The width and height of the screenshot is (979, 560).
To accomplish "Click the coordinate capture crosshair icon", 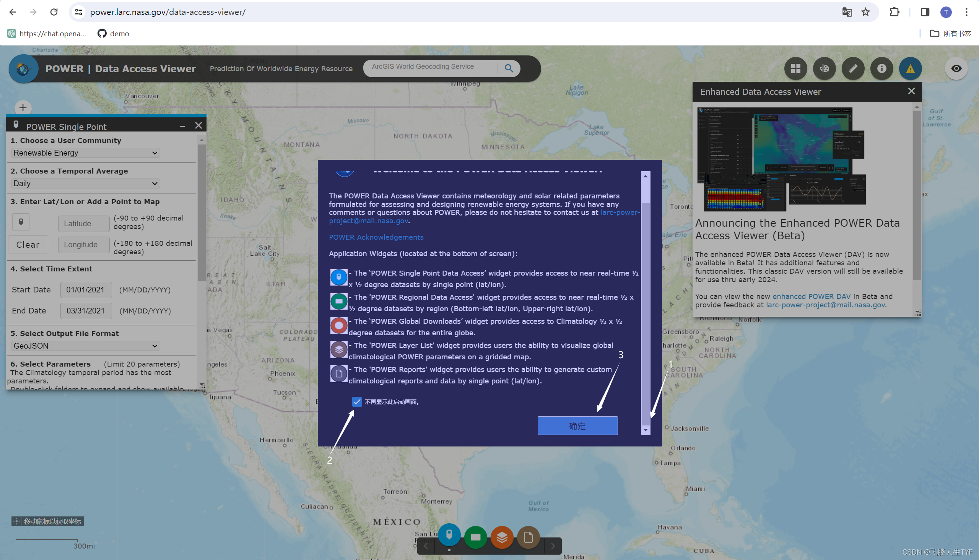I will pos(16,521).
